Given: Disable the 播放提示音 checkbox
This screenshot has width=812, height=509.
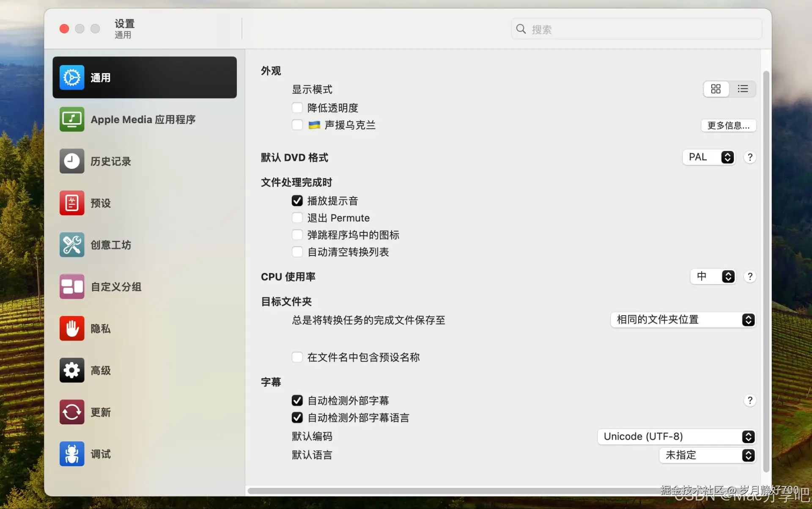Looking at the screenshot, I should 297,201.
